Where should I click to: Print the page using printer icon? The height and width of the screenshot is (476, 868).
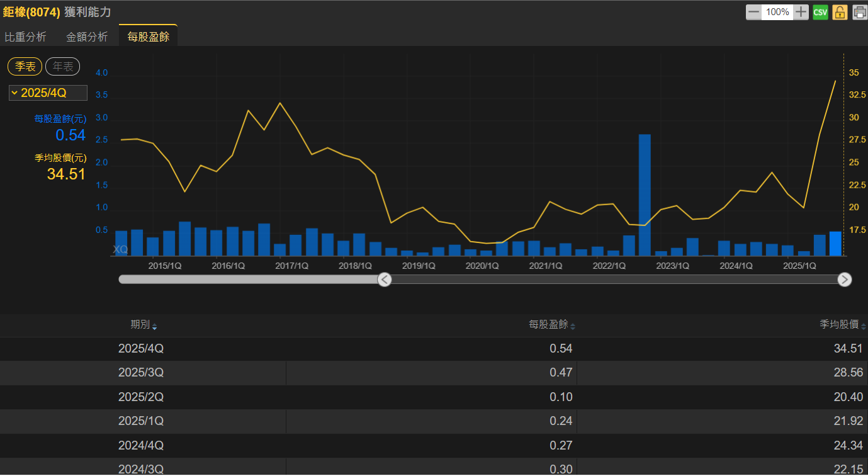point(859,12)
